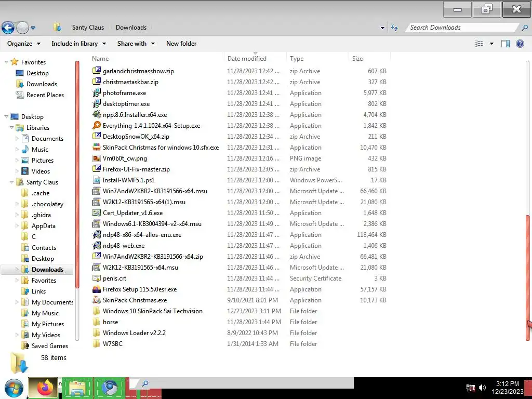This screenshot has height=399, width=532.
Task: Open the Share with menu
Action: 136,44
